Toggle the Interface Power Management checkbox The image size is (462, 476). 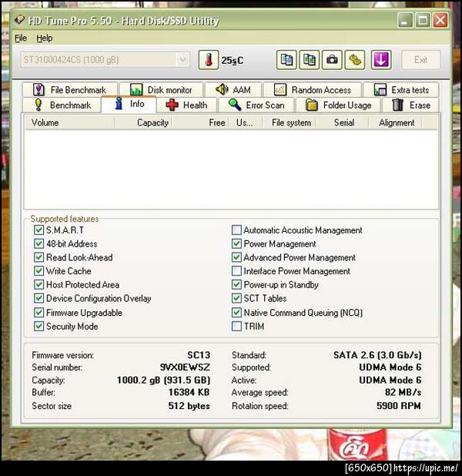tap(236, 270)
